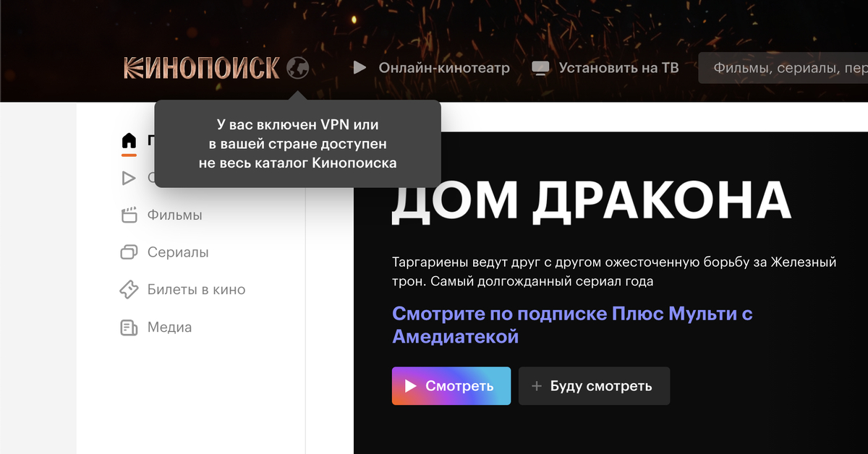Viewport: 868px width, 454px height.
Task: Click the stacked screens Сериалы icon
Action: pyautogui.click(x=129, y=252)
